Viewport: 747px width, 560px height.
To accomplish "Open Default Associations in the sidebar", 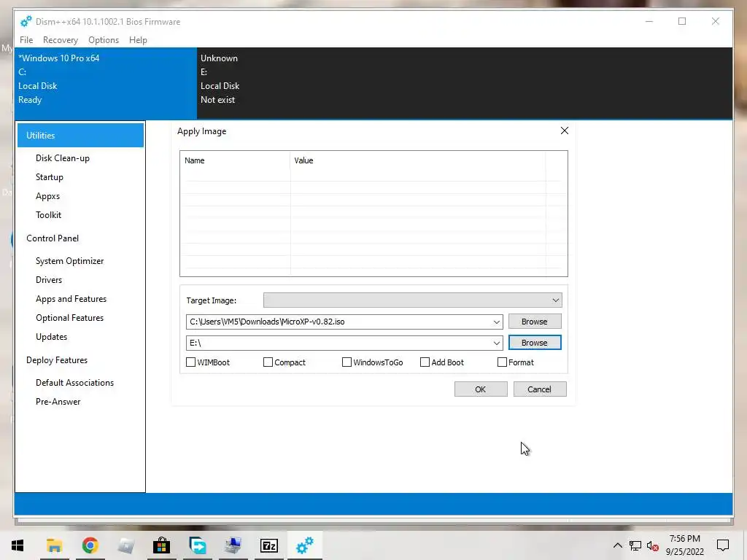I will point(75,383).
